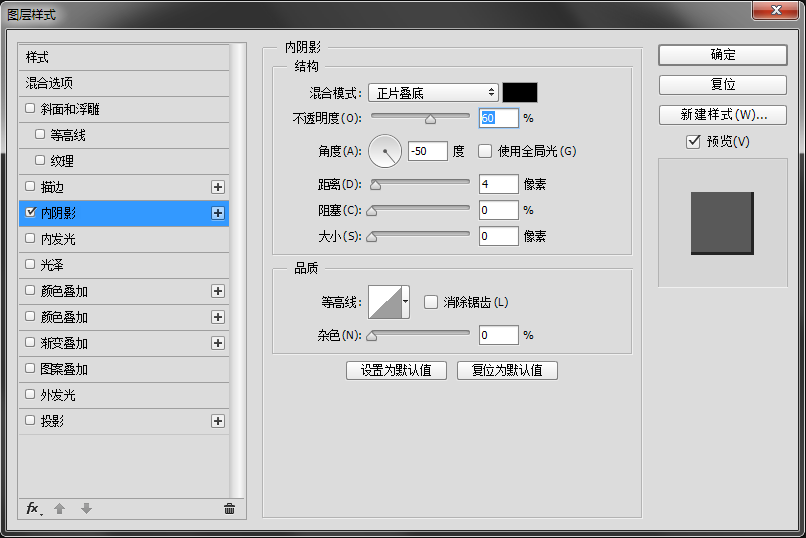Add another 渐变叠加 with its plus icon
Screen dimensions: 806x538
[x=218, y=343]
